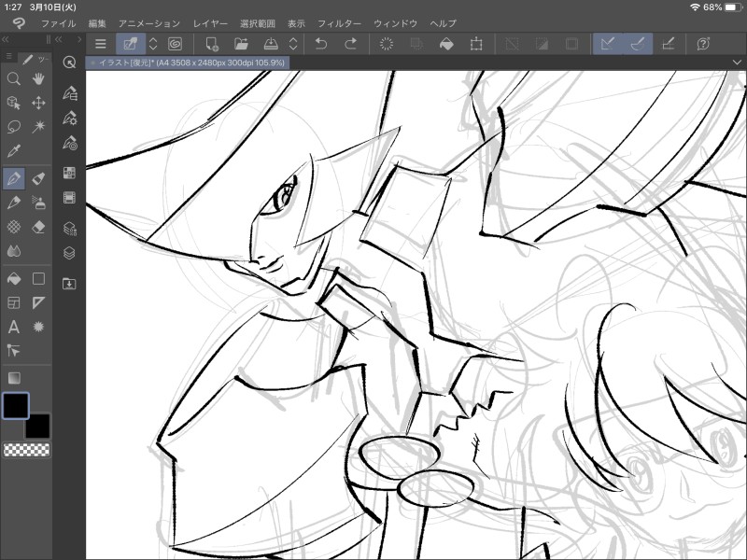This screenshot has width=747, height=560.
Task: Click the Undo arrow in the command bar
Action: point(321,44)
